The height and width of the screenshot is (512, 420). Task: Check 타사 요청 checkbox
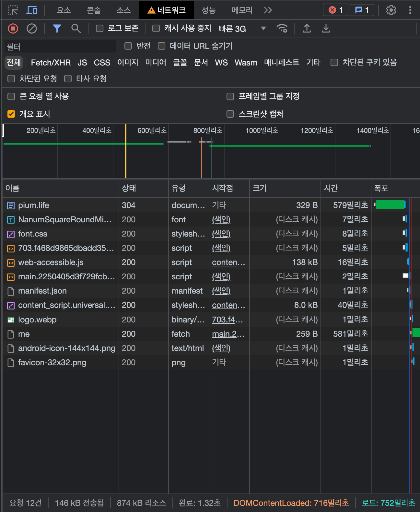point(68,78)
